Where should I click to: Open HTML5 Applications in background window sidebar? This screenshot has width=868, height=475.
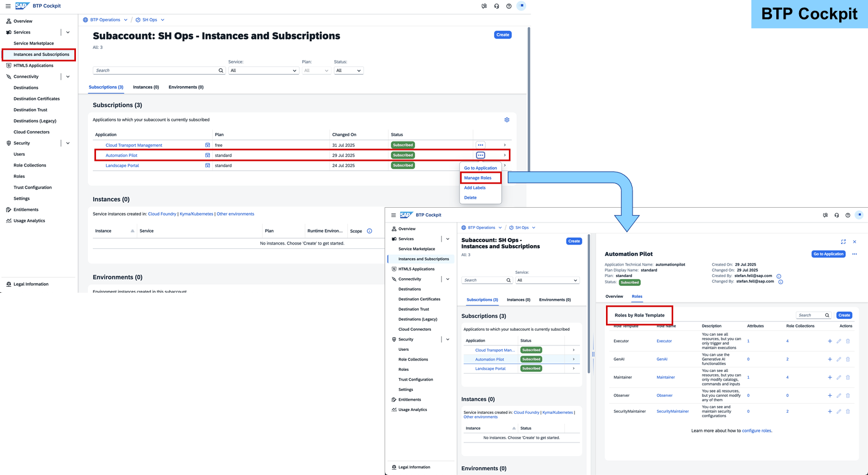click(x=34, y=66)
